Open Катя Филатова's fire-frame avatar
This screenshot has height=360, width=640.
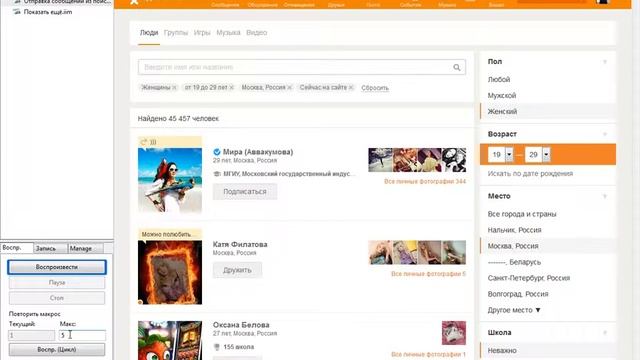tap(170, 272)
